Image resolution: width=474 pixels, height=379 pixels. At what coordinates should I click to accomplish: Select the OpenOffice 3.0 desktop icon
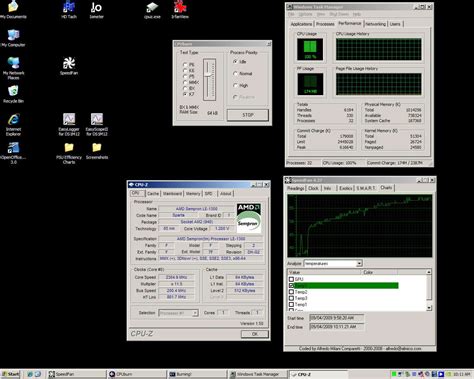click(x=13, y=153)
